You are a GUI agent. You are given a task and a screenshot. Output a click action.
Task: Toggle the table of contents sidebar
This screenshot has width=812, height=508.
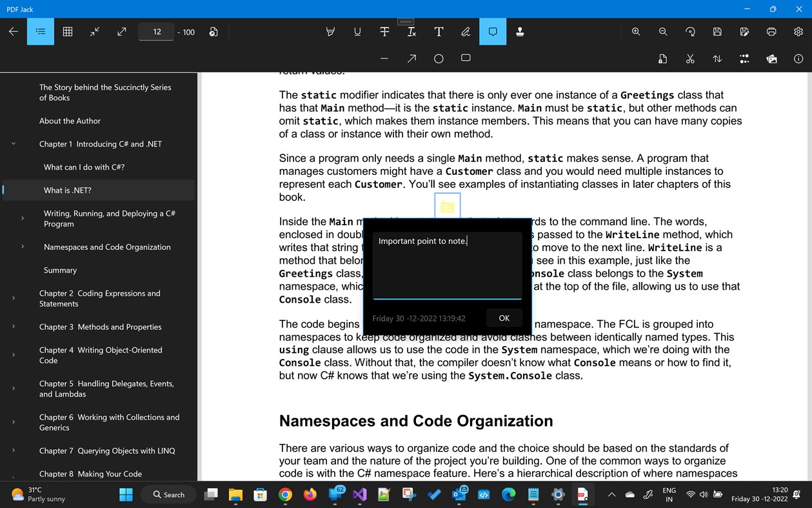[40, 31]
